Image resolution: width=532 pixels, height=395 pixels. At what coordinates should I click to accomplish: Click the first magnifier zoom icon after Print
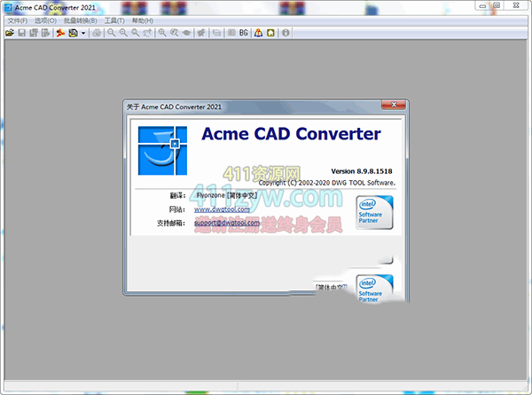(x=112, y=33)
